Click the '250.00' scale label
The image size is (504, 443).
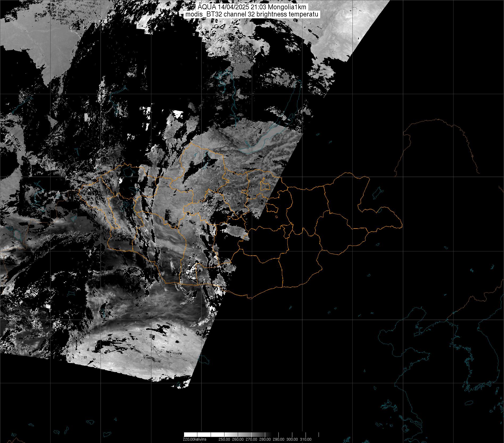coord(224,439)
